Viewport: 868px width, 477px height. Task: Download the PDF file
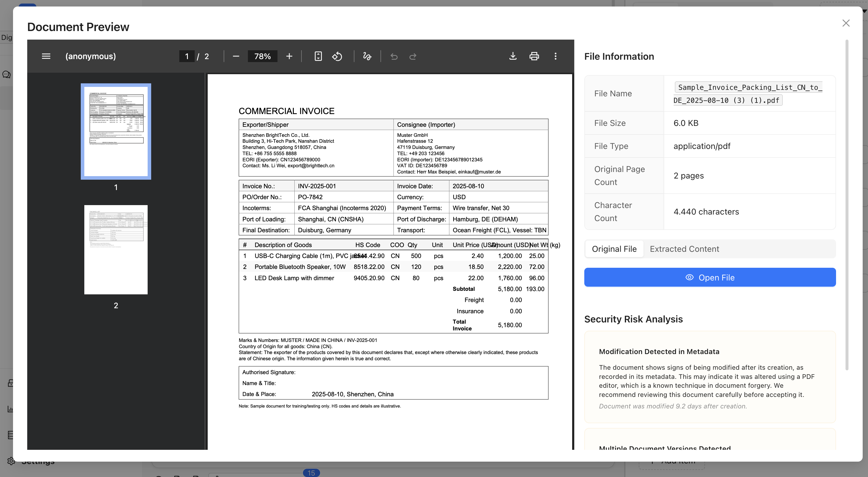pos(512,56)
